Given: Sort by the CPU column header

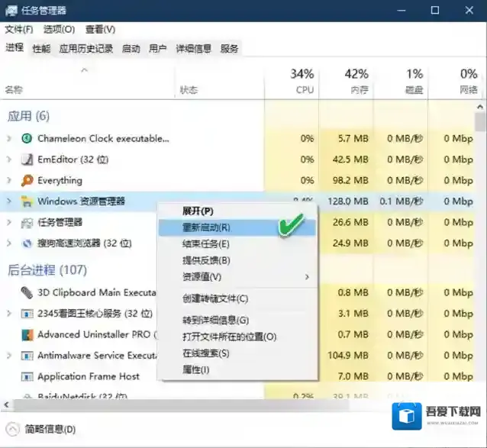Looking at the screenshot, I should point(292,81).
